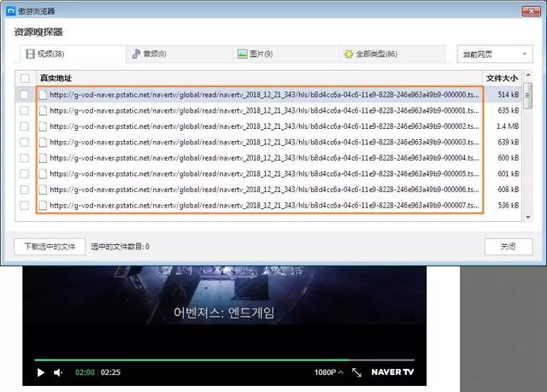This screenshot has width=547, height=392.
Task: Click the 514 kB file size
Action: [509, 95]
